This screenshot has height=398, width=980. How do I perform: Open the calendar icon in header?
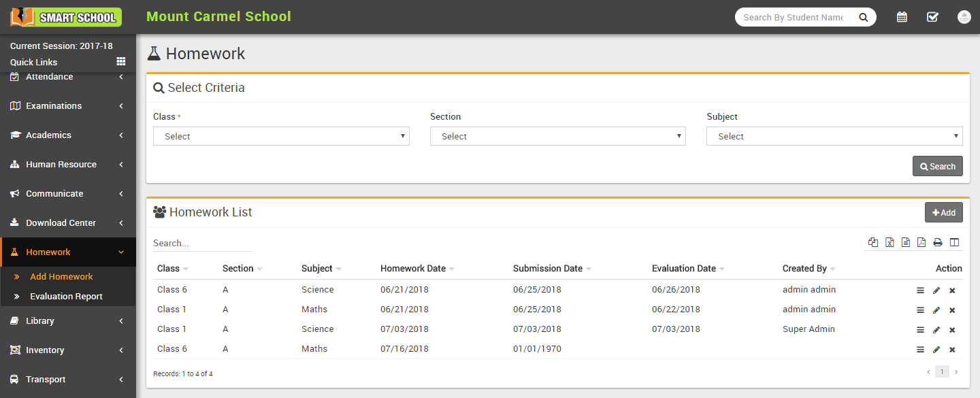click(x=902, y=17)
